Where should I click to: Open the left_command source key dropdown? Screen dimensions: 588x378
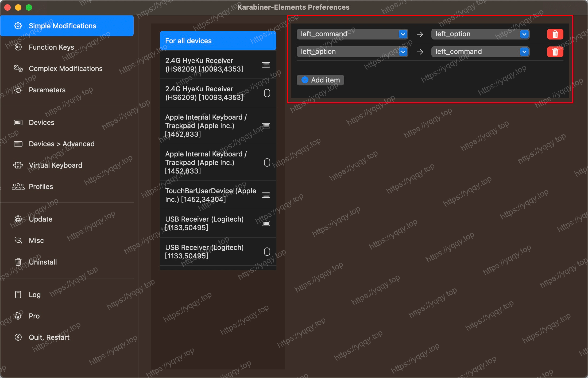pos(403,34)
